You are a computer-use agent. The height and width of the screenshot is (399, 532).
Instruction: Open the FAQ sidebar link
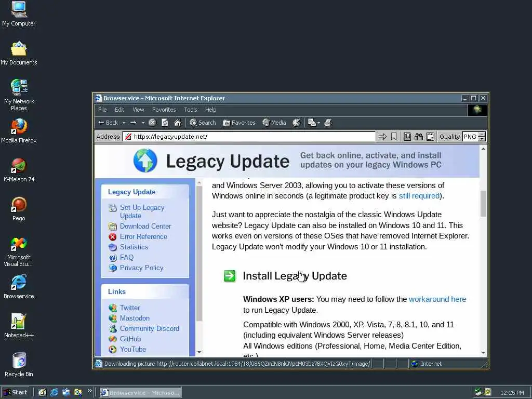pyautogui.click(x=127, y=257)
